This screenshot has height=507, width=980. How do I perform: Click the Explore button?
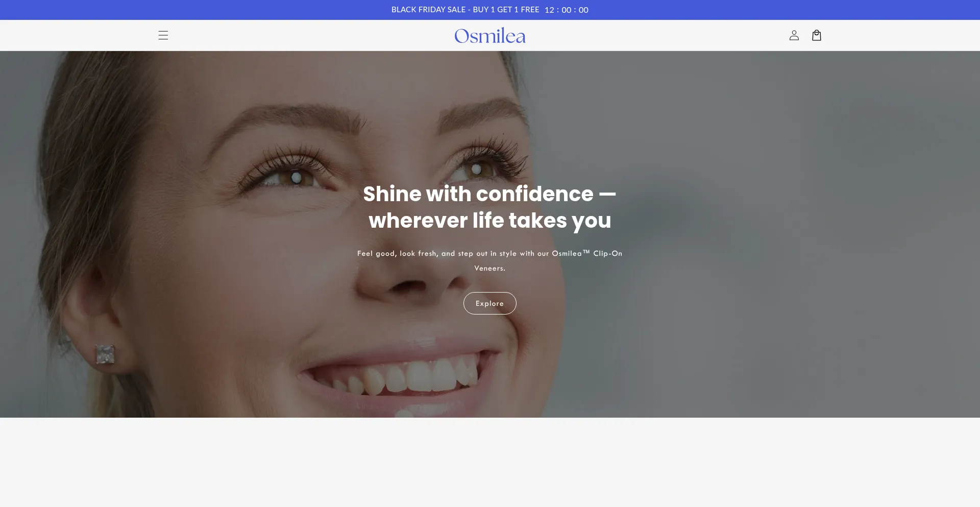coord(489,303)
